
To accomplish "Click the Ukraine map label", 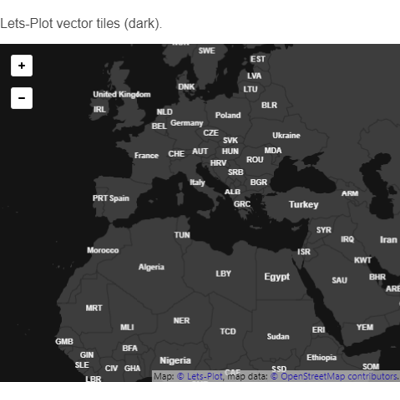I will click(286, 135).
